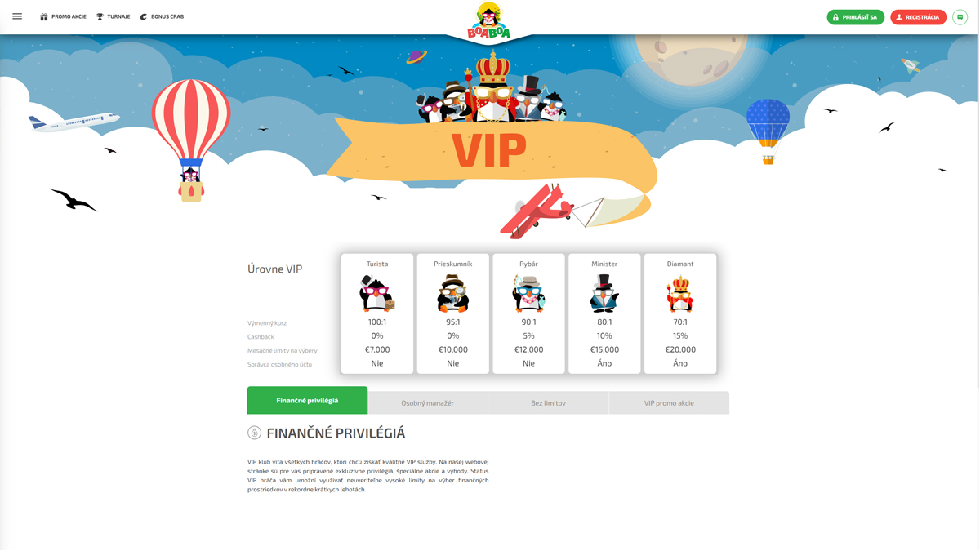The height and width of the screenshot is (551, 980).
Task: Click the green chat icon top right
Action: click(x=960, y=17)
